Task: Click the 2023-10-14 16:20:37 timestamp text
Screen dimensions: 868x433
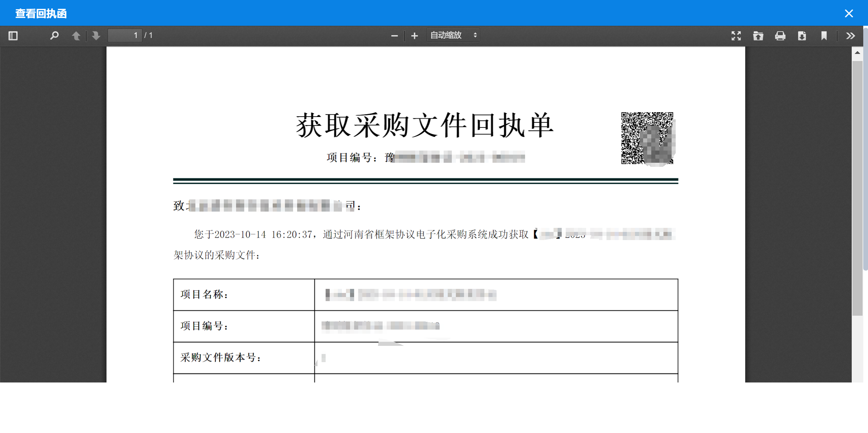Action: [263, 235]
